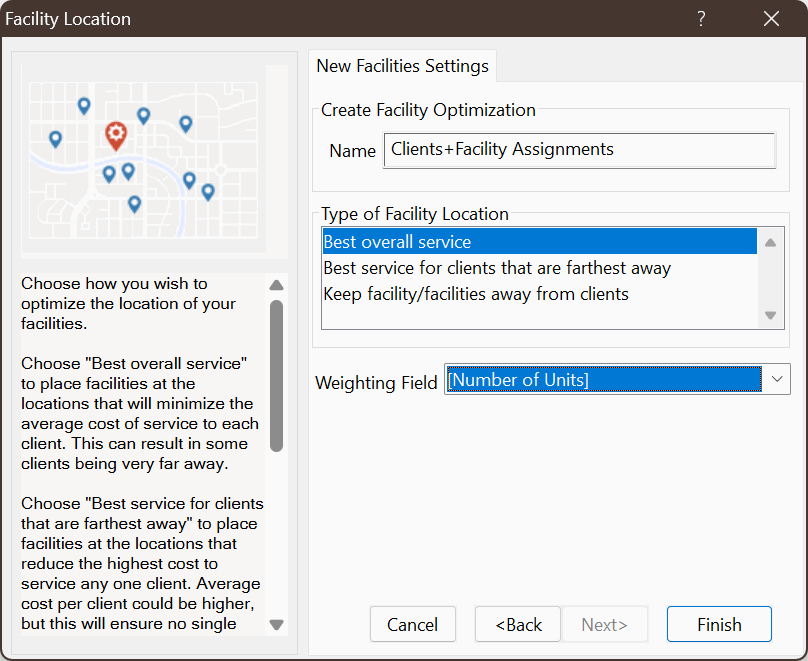Click the Cancel button
Screen dimensions: 808x661
coord(412,624)
